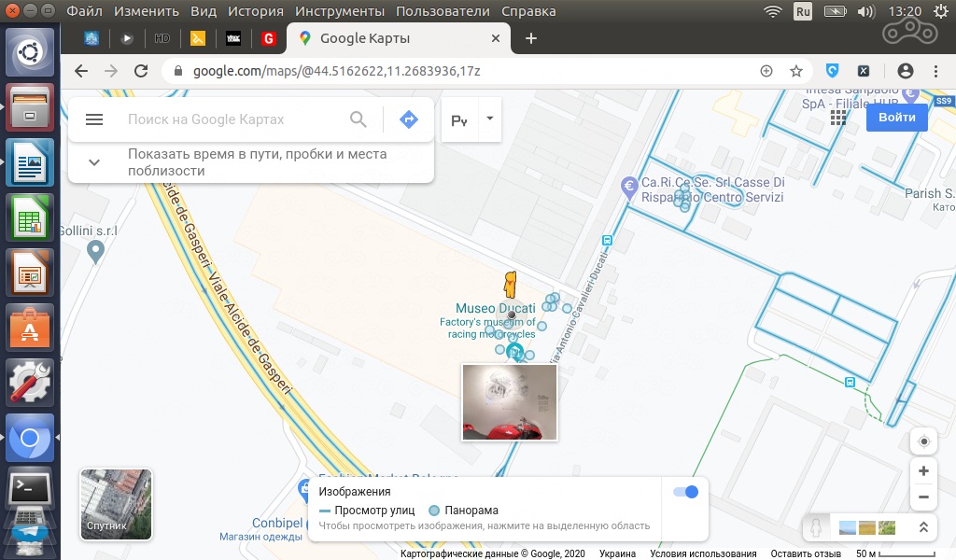Expand travel time and traffic panel chevron
Screen dimensions: 956x560
click(x=94, y=162)
